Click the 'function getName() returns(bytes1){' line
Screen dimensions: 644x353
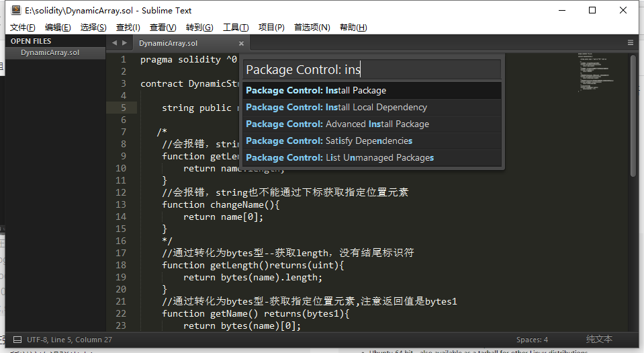click(x=255, y=314)
